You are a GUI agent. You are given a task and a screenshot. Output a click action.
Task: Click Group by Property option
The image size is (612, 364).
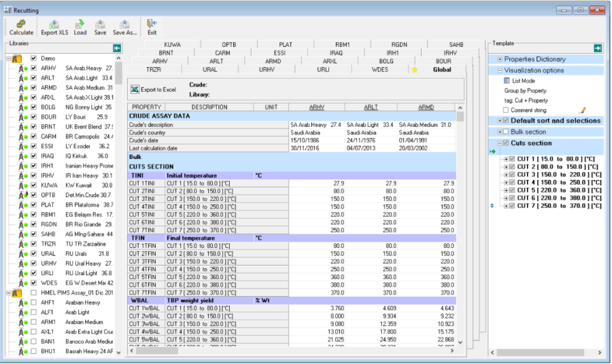pyautogui.click(x=525, y=90)
